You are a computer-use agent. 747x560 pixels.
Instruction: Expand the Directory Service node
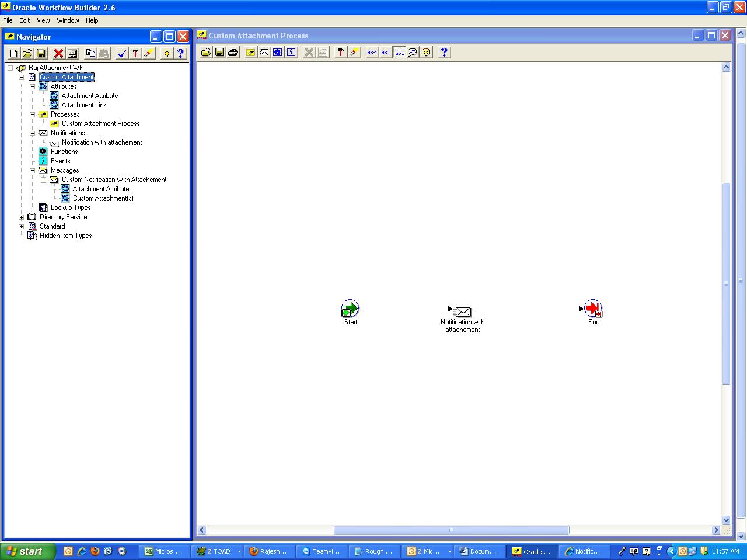click(21, 217)
